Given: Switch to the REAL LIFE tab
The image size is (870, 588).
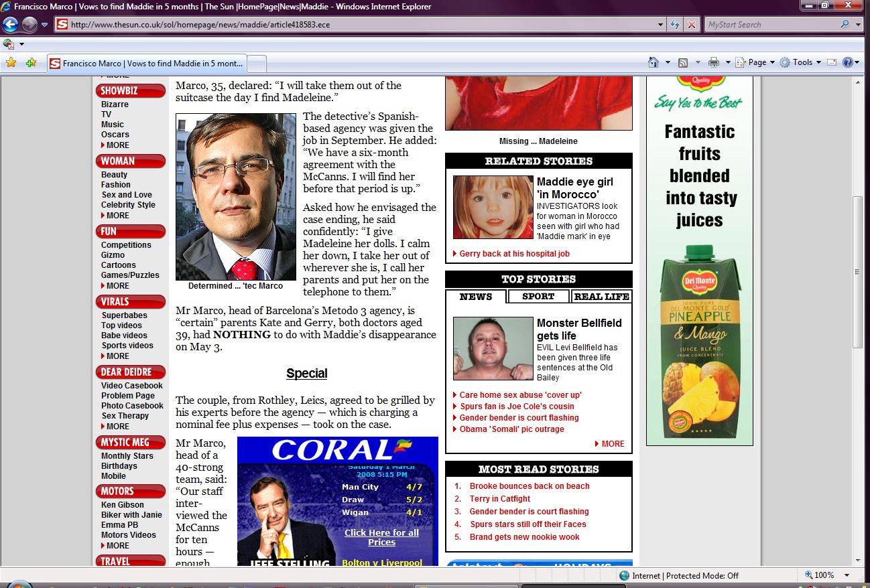Looking at the screenshot, I should point(601,297).
